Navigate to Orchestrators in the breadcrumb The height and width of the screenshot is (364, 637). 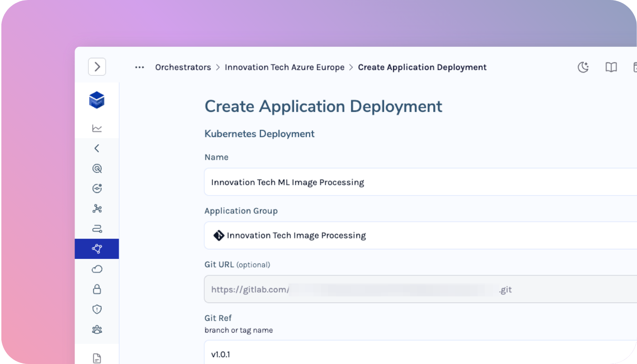click(183, 67)
